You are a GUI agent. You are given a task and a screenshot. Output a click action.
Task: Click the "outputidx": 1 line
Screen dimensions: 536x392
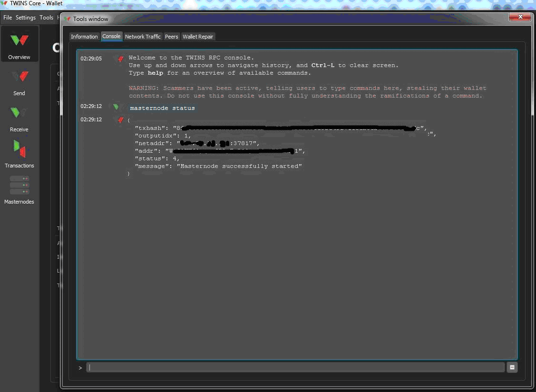(x=163, y=136)
